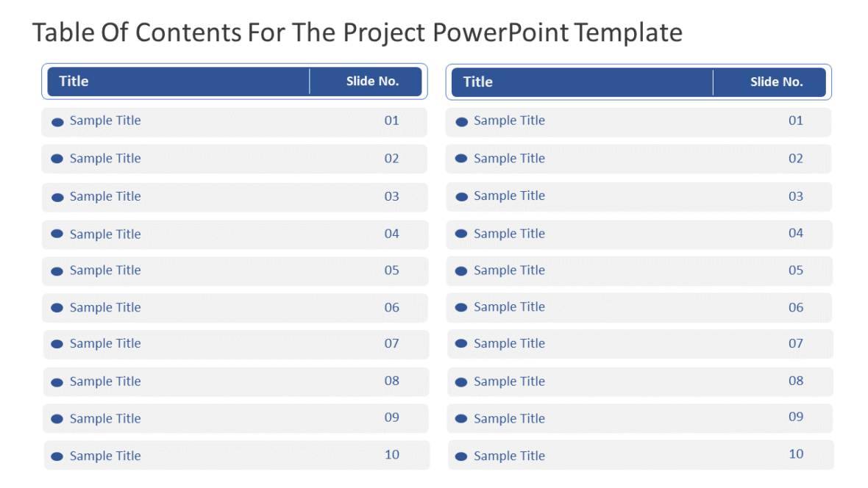Select Sample Title text in left row 07
The height and width of the screenshot is (488, 868).
pyautogui.click(x=105, y=344)
